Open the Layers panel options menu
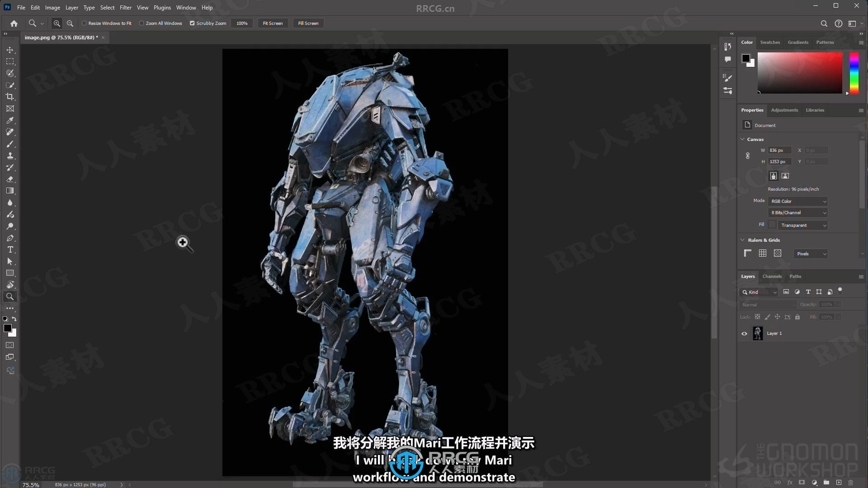The width and height of the screenshot is (868, 488). click(861, 277)
